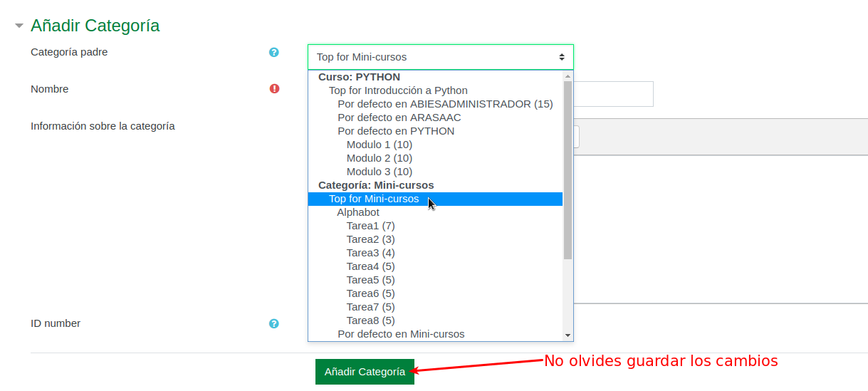This screenshot has width=868, height=391.
Task: Click the Añadir Categoría section heading
Action: 95,26
